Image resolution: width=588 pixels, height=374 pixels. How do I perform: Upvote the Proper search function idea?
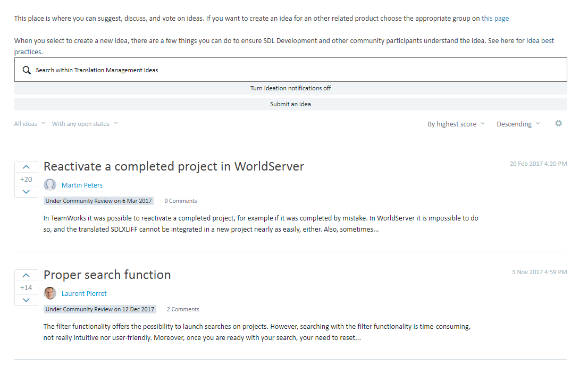(26, 275)
